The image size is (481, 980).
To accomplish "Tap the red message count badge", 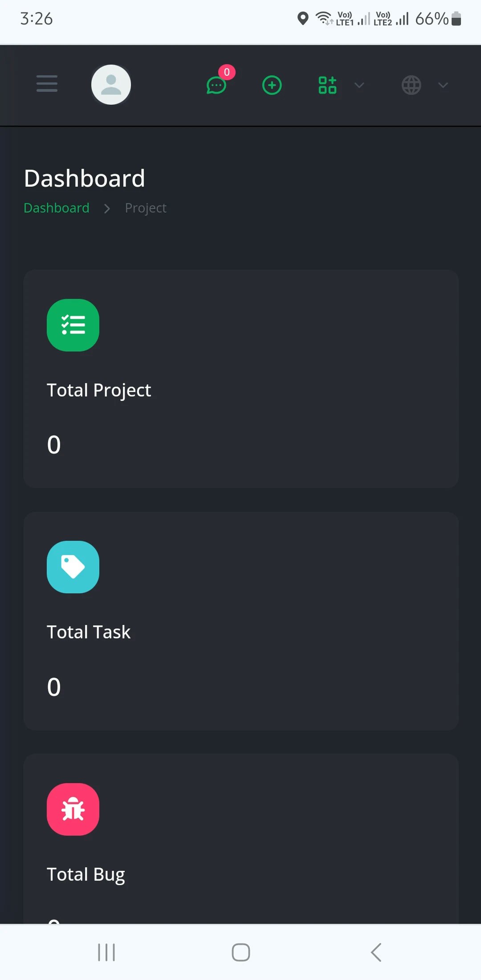I will coord(227,72).
